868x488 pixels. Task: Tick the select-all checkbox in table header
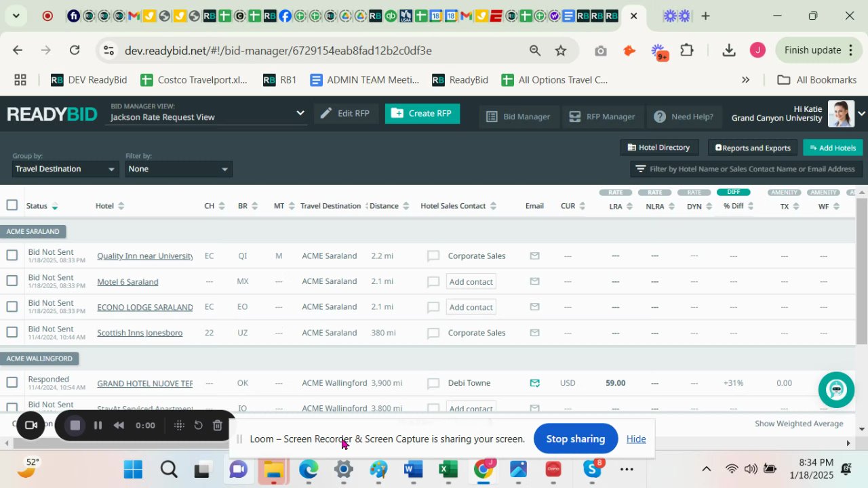[12, 205]
